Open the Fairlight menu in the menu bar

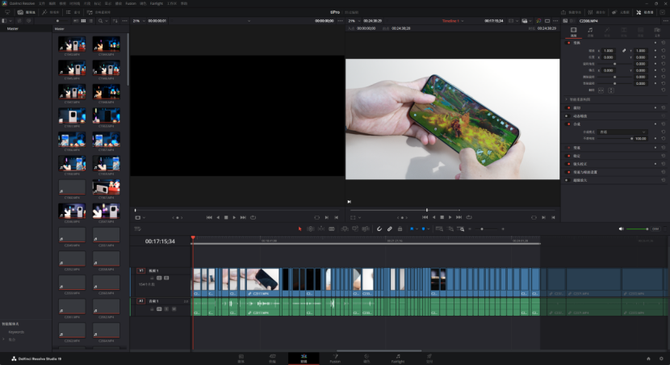(x=156, y=3)
